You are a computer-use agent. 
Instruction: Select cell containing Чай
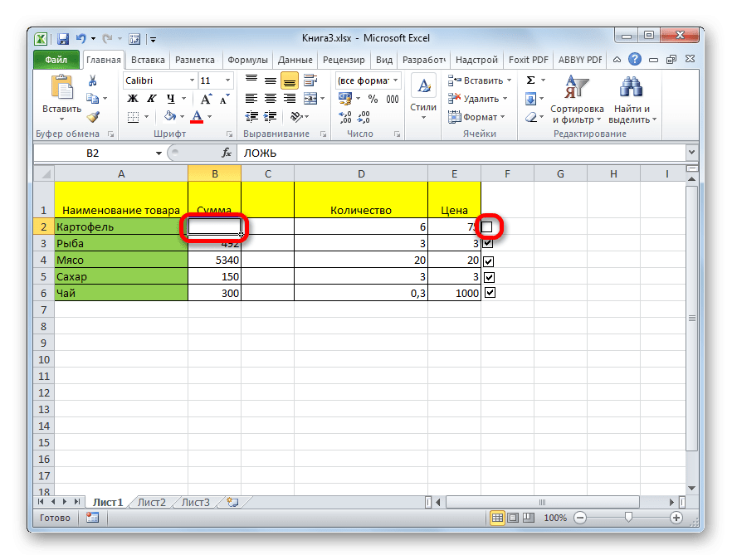[x=121, y=293]
